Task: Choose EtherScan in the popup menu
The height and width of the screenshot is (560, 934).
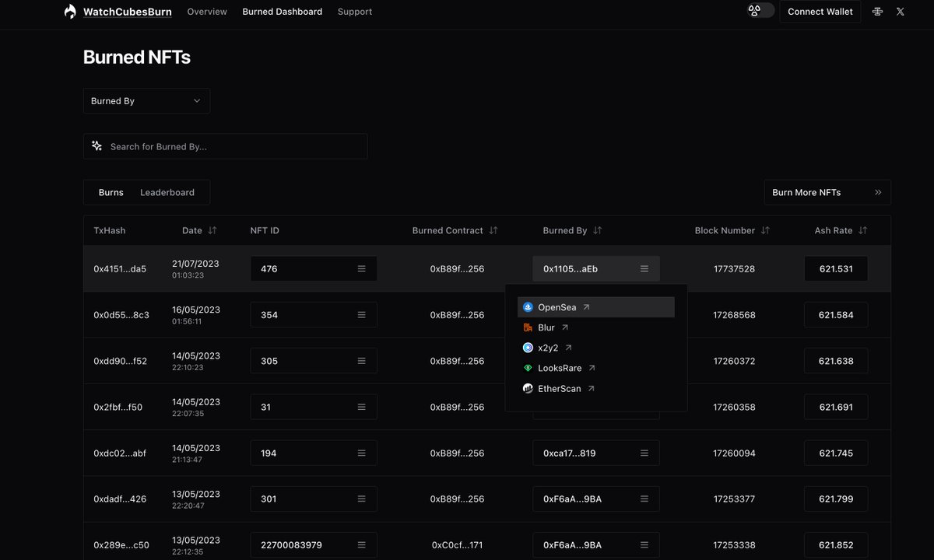Action: [x=596, y=388]
